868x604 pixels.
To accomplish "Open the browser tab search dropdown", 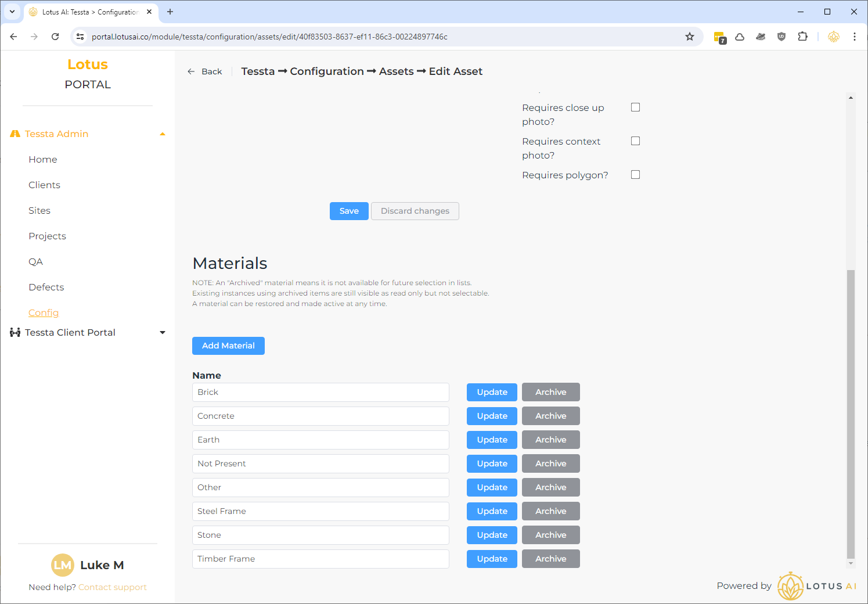I will tap(12, 12).
